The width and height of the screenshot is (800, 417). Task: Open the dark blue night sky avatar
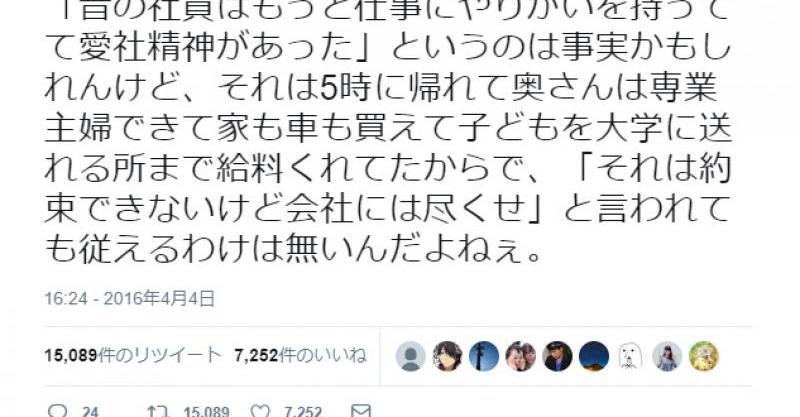tap(594, 356)
